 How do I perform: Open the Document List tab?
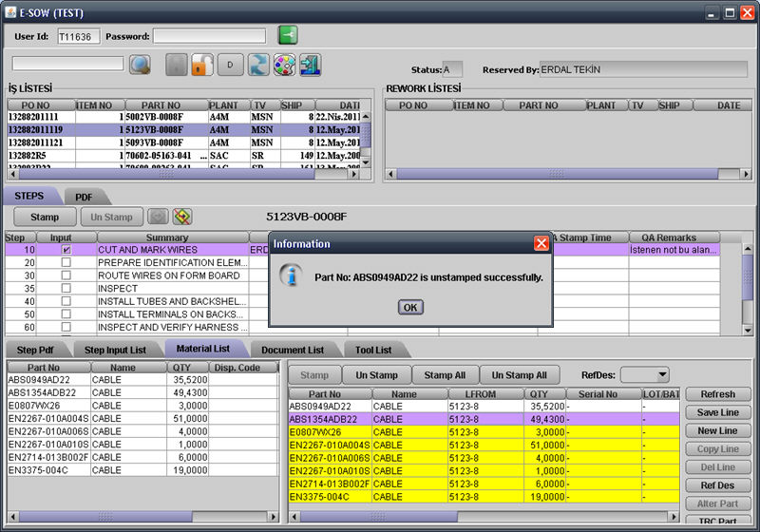pyautogui.click(x=293, y=350)
